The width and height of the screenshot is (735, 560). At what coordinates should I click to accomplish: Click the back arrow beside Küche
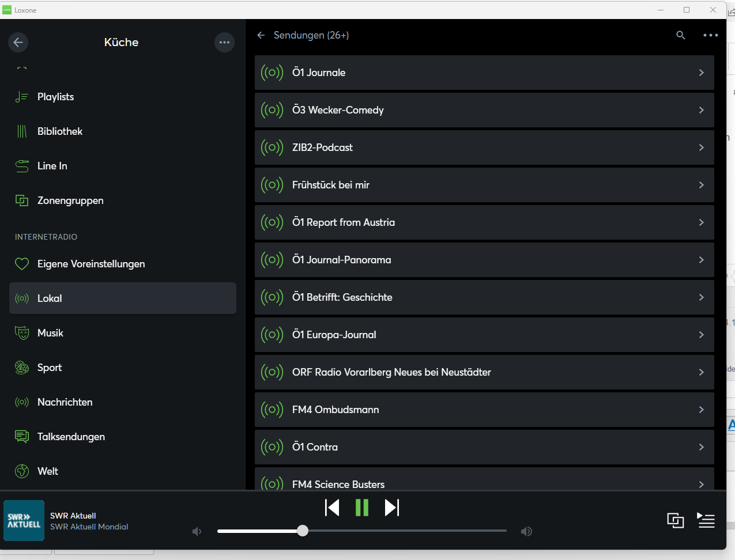coord(18,42)
